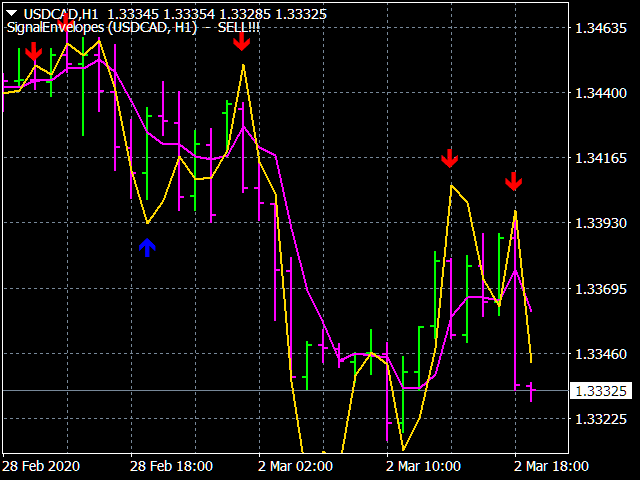Click the red sell arrow above 2 Mar 10:00
Viewport: 640px width, 480px height.
point(449,158)
